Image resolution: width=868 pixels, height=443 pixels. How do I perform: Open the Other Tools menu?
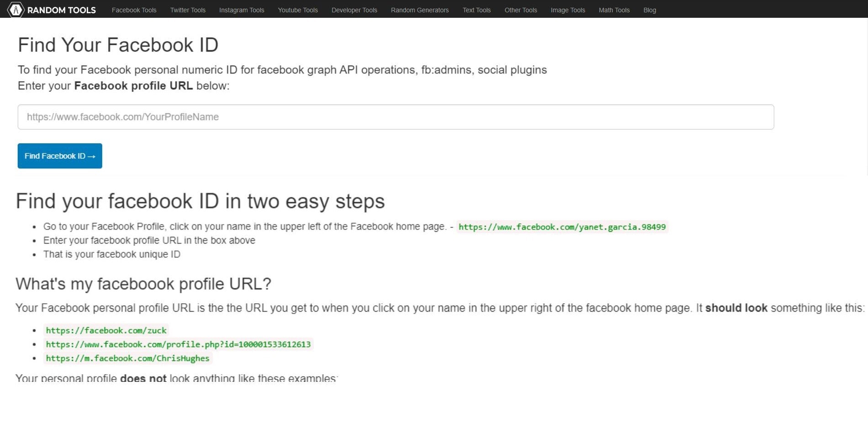(x=521, y=10)
